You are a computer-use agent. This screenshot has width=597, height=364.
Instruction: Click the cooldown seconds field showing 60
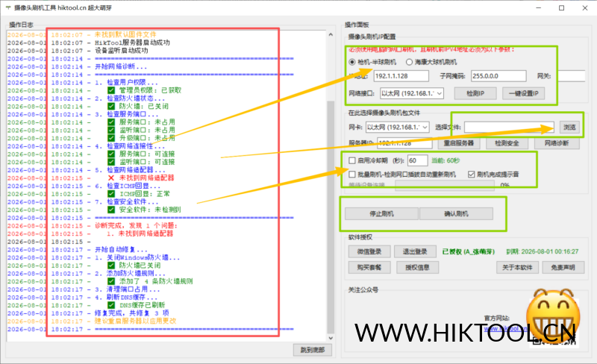coord(417,160)
